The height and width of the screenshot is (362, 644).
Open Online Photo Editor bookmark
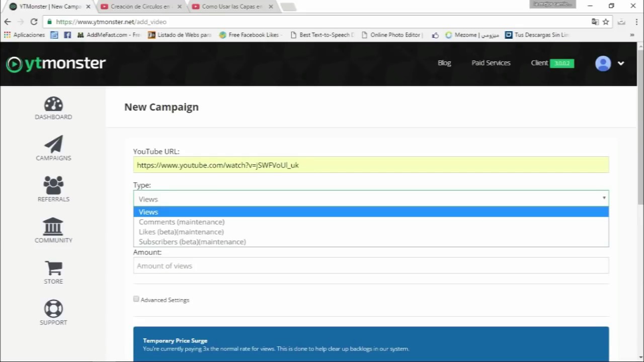(393, 35)
